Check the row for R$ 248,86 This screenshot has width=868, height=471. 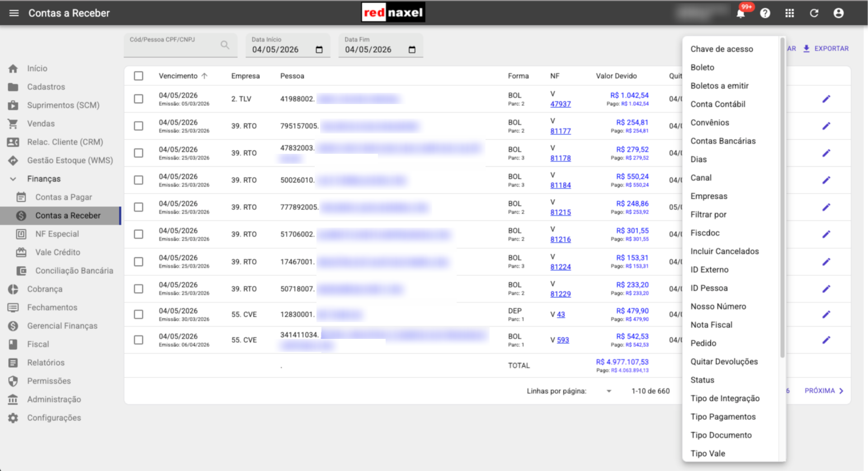[x=138, y=207]
